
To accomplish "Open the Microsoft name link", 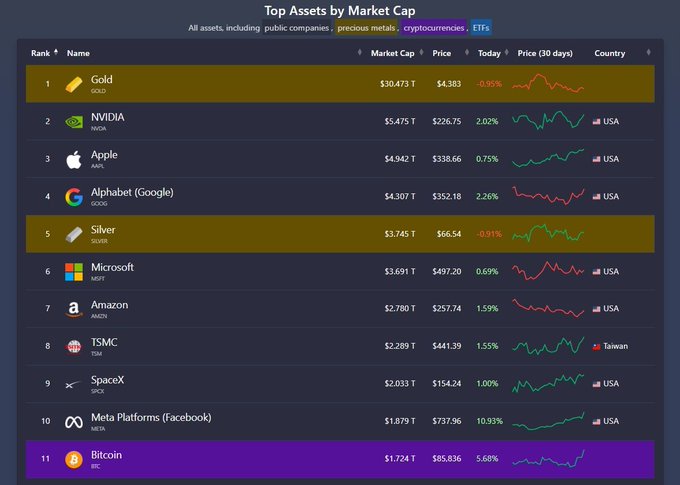I will click(112, 267).
